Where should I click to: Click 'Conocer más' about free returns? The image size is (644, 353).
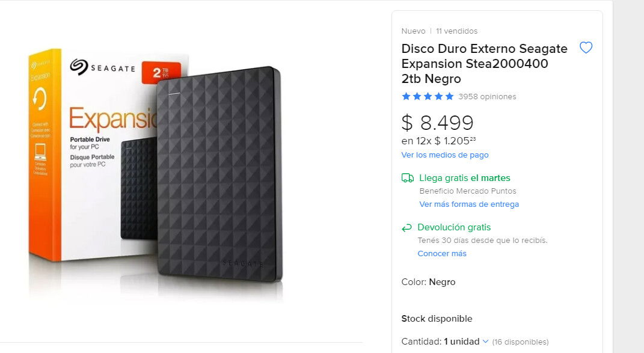click(x=442, y=254)
